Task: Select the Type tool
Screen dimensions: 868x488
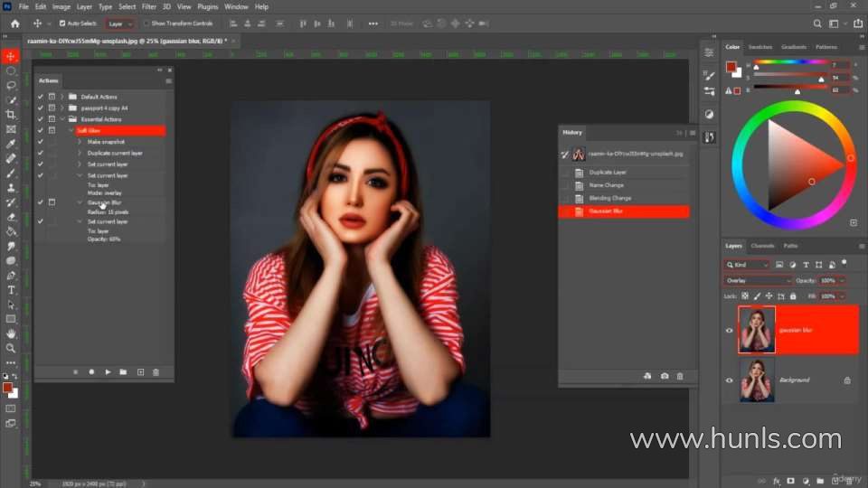Action: click(11, 290)
